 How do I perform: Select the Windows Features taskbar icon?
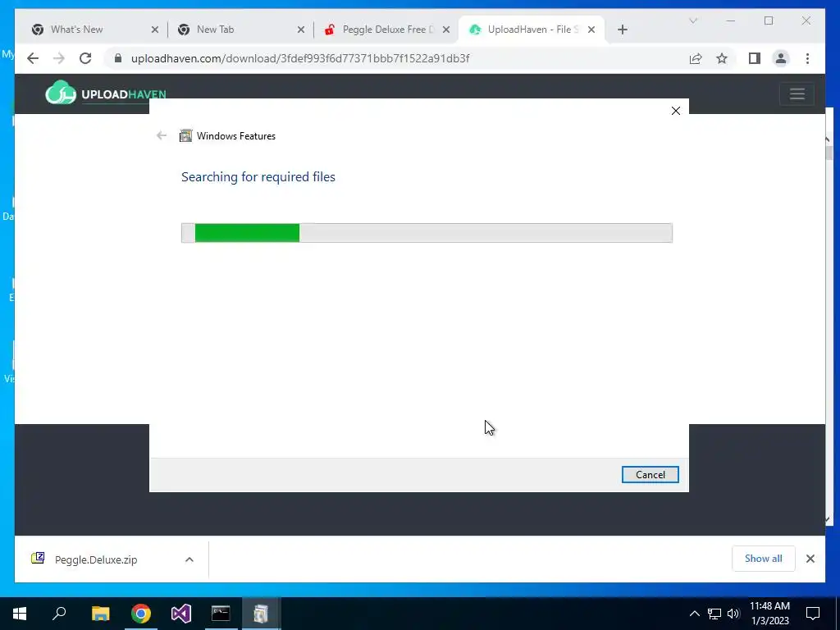(x=261, y=614)
